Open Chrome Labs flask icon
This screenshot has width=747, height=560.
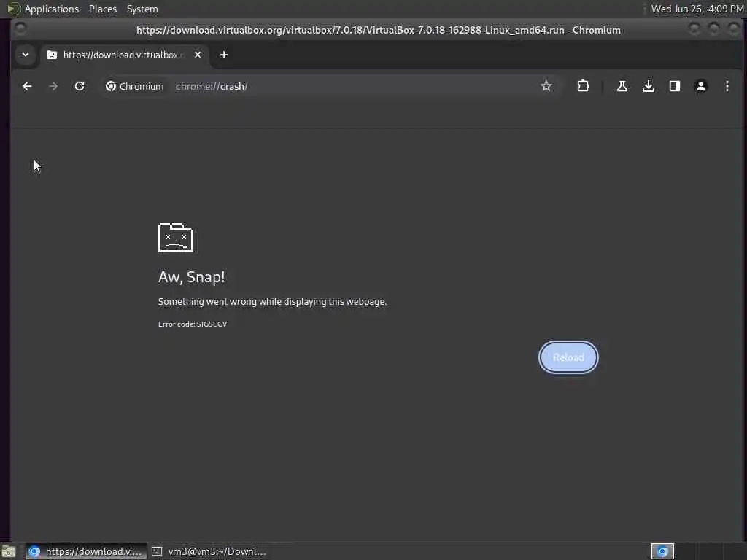[x=622, y=86]
